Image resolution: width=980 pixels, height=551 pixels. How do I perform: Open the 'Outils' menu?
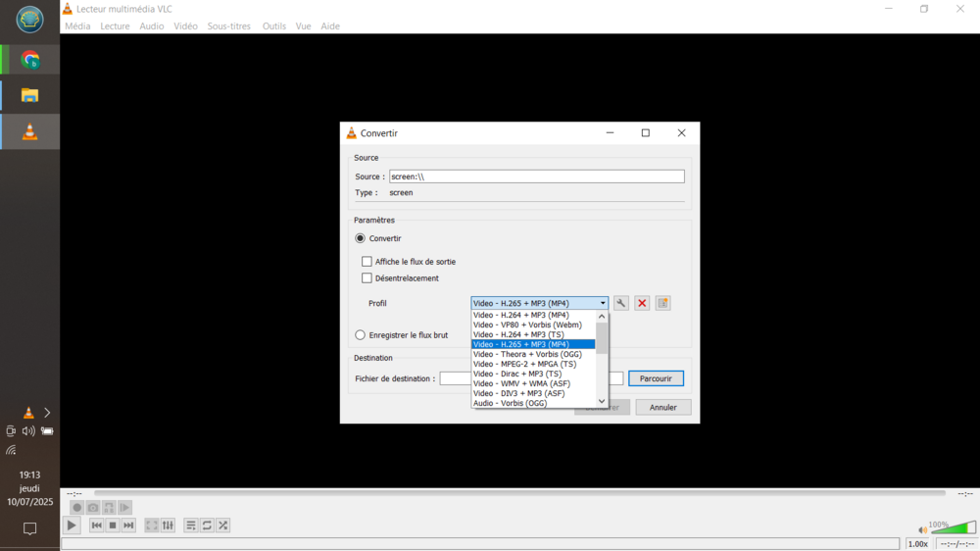[x=273, y=26]
